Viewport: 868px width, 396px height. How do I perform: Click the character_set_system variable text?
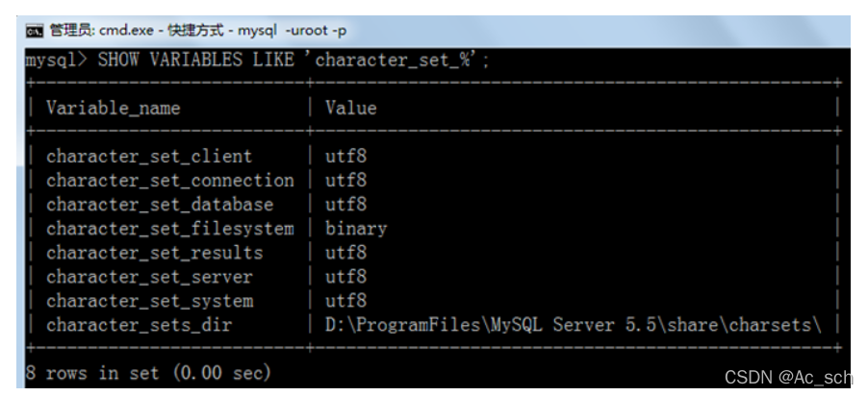[x=149, y=301]
